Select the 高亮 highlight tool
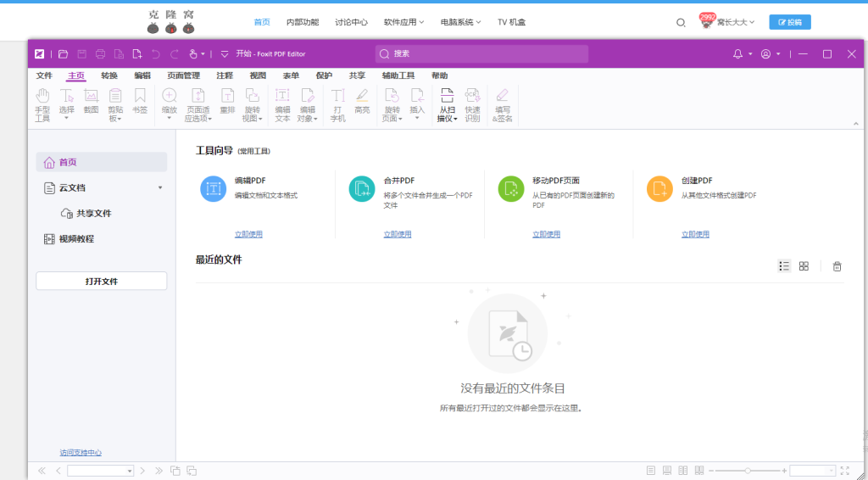The image size is (868, 480). (362, 101)
